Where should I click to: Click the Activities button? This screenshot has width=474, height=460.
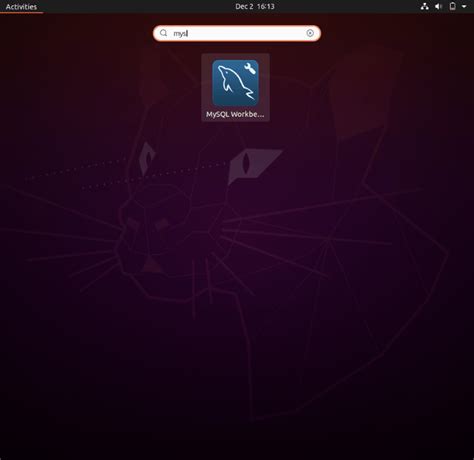tap(21, 7)
